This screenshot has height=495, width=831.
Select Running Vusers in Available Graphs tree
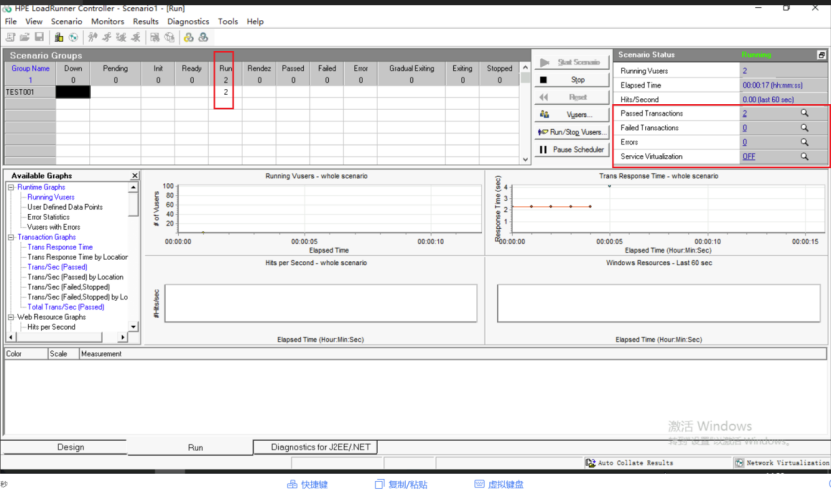(51, 197)
